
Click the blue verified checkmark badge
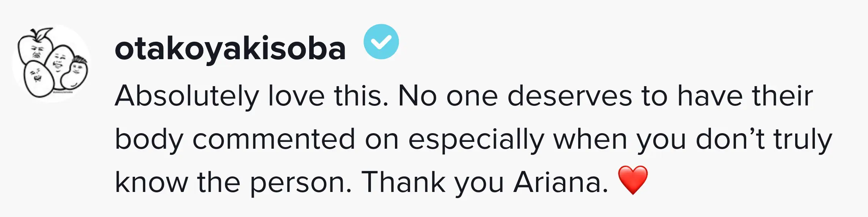[381, 42]
